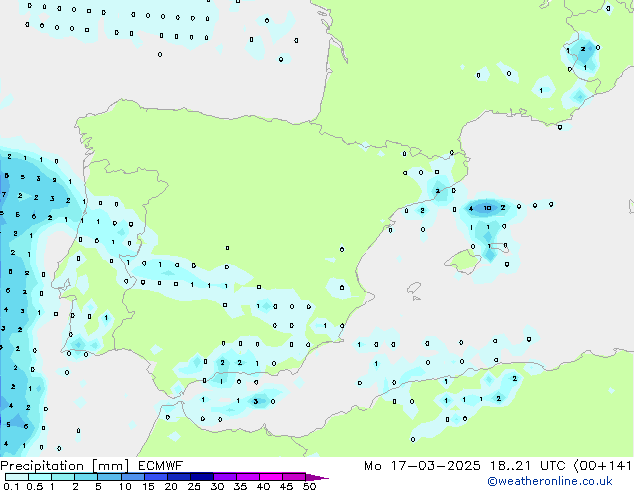Click the 1–2 mm legend color box
634x490 pixels.
coord(63,477)
